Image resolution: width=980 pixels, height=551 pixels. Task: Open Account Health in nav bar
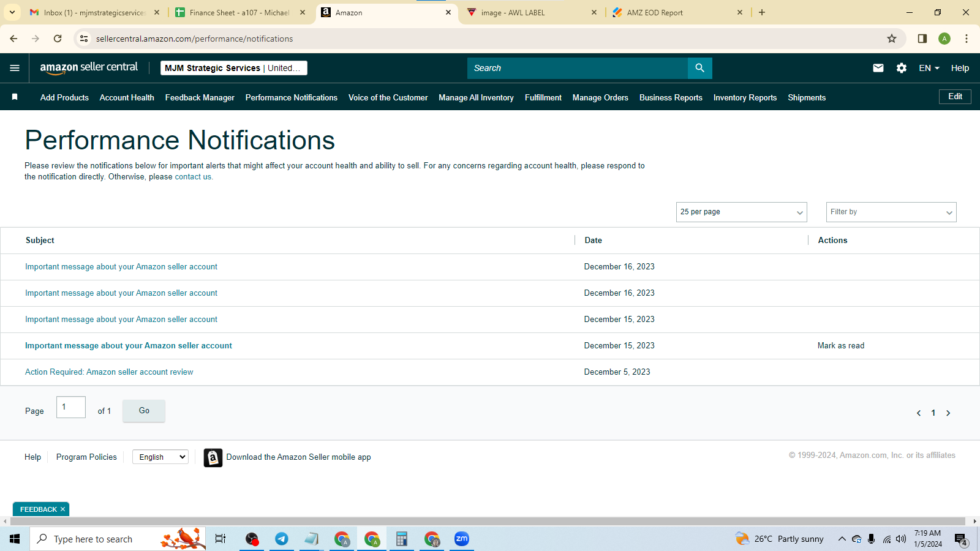127,97
